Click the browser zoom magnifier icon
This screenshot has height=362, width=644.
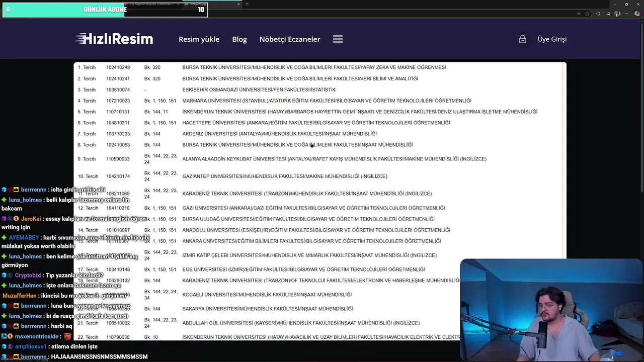(579, 14)
